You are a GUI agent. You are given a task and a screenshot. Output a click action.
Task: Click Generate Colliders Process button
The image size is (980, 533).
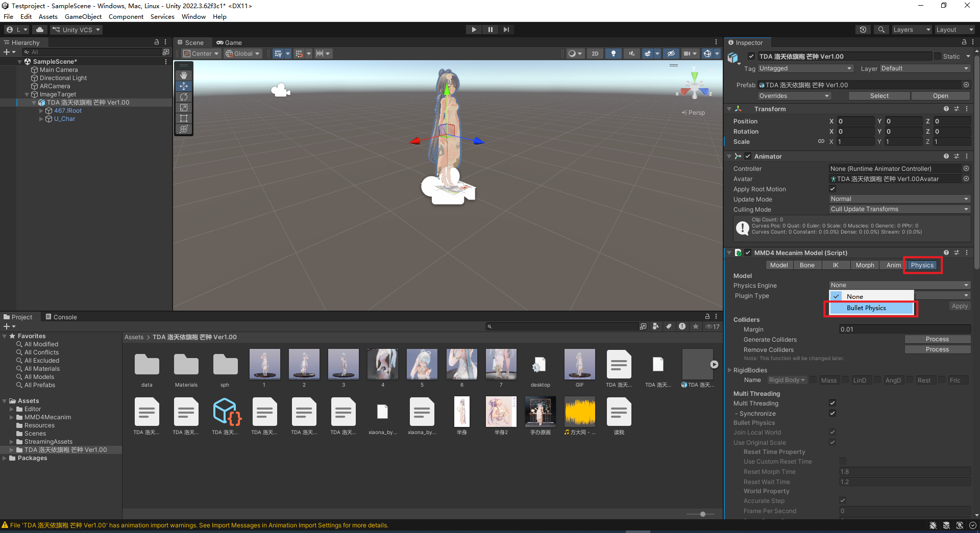(x=937, y=339)
